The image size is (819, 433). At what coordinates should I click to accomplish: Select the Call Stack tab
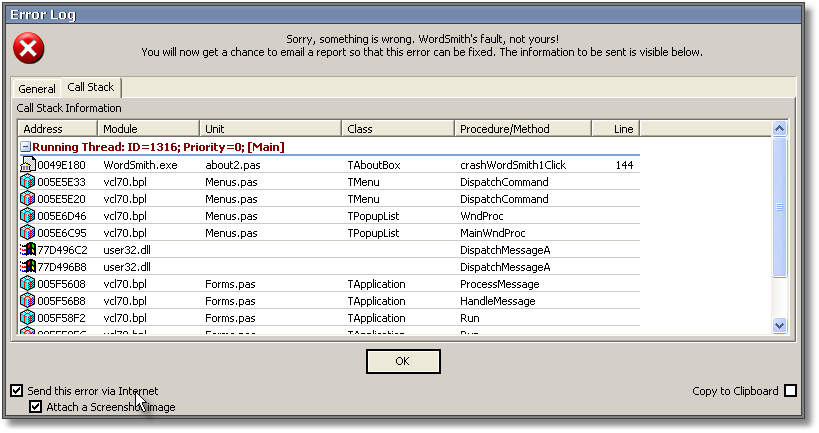91,88
